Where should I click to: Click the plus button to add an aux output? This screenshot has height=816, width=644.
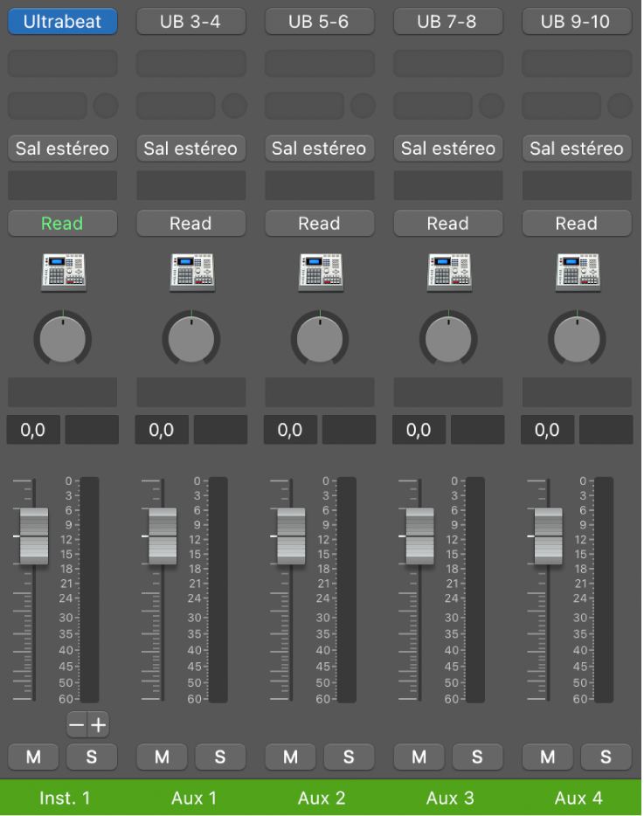tap(99, 724)
